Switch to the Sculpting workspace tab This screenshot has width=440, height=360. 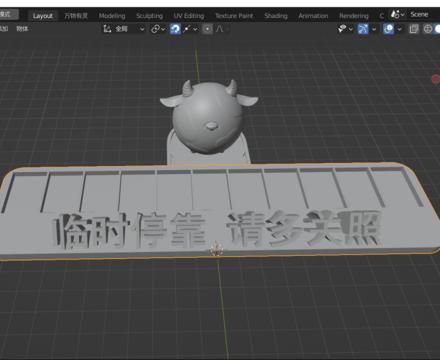coord(149,16)
